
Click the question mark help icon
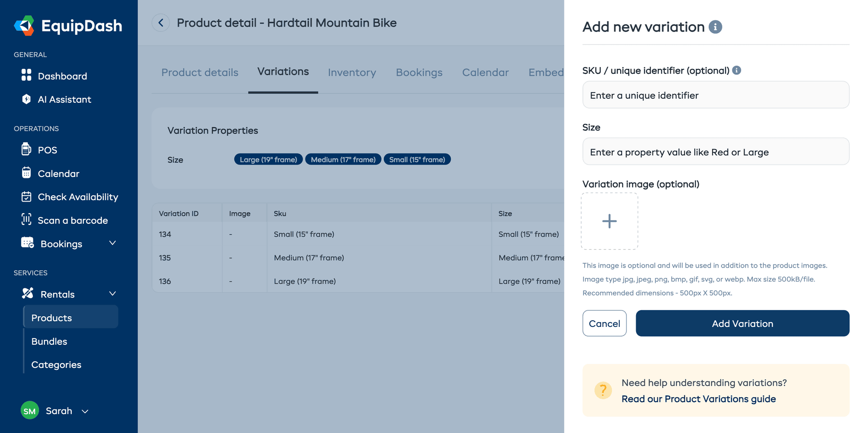click(603, 390)
